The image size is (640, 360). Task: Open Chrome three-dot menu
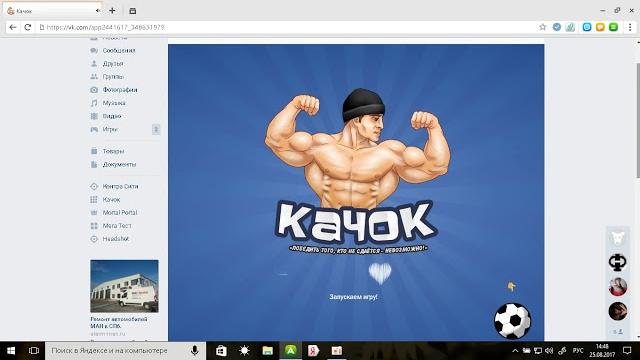(x=630, y=27)
